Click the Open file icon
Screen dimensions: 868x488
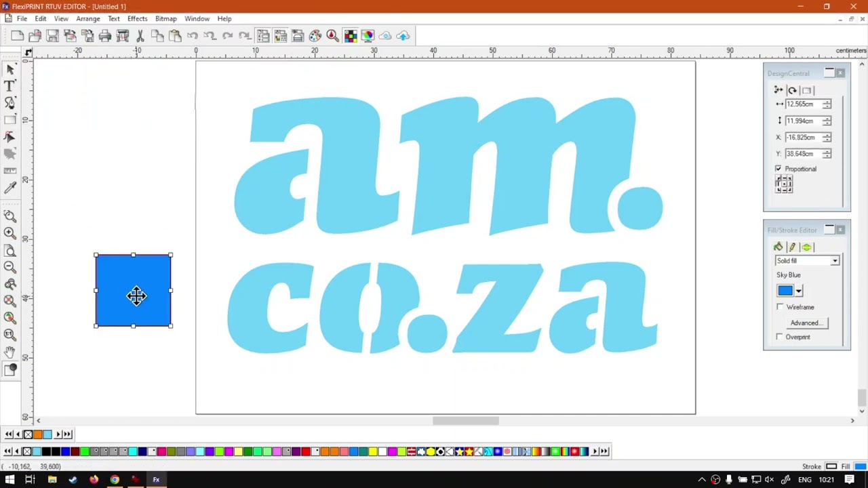[35, 36]
